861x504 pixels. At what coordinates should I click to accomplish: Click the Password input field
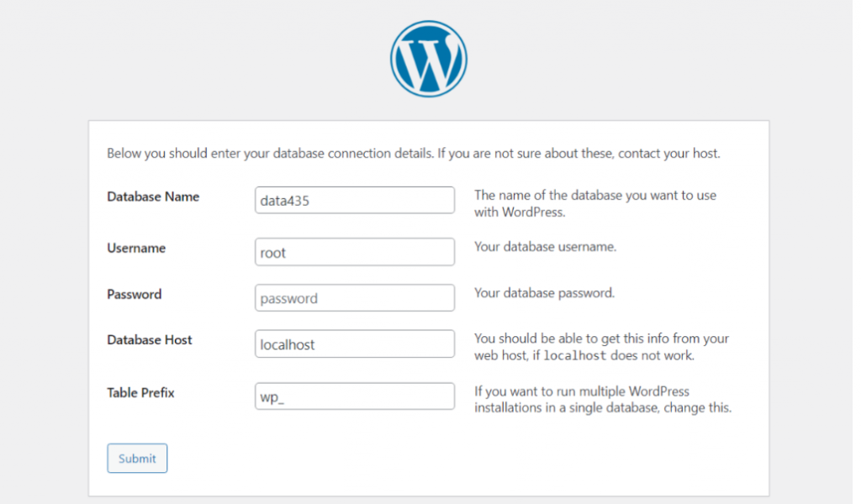coord(354,297)
